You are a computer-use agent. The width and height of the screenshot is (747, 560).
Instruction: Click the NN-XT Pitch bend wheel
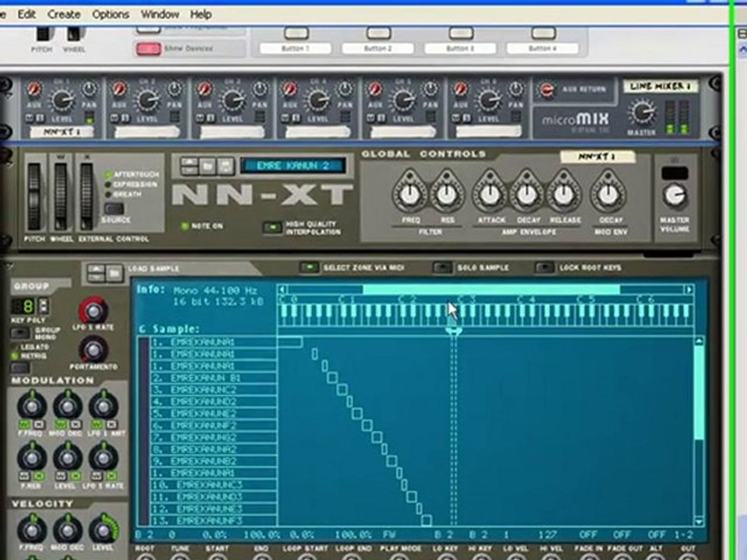(34, 197)
